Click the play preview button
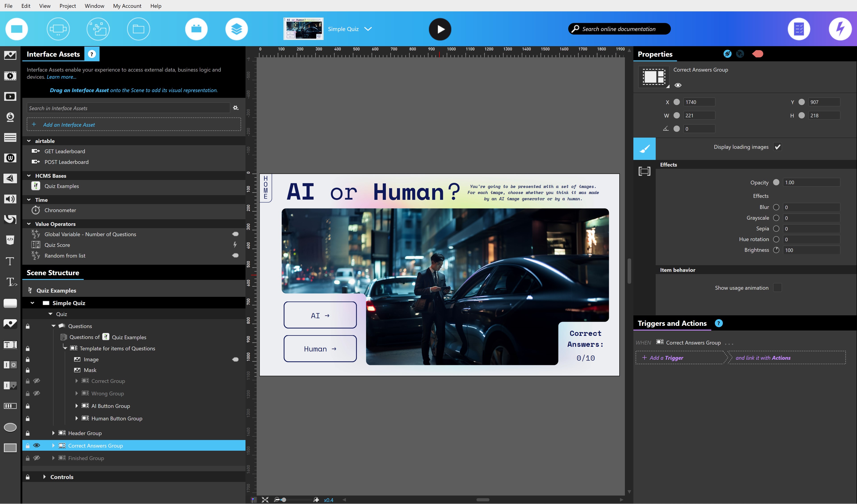Viewport: 857px width, 504px height. pos(440,29)
